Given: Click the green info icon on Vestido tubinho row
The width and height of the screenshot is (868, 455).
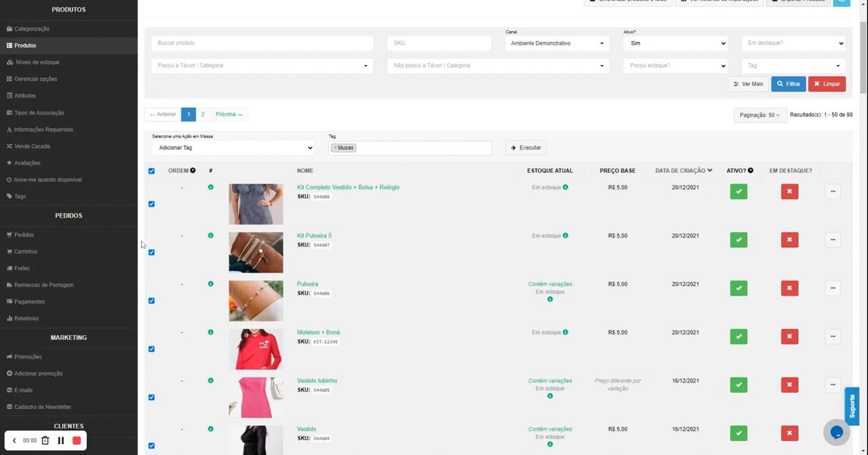Looking at the screenshot, I should click(x=211, y=380).
